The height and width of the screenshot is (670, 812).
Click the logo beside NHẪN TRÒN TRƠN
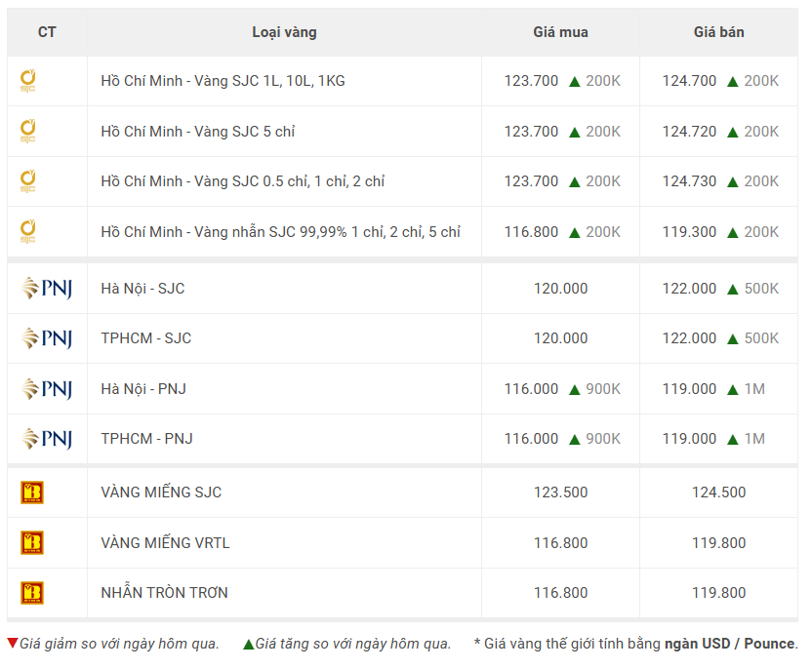[x=32, y=593]
